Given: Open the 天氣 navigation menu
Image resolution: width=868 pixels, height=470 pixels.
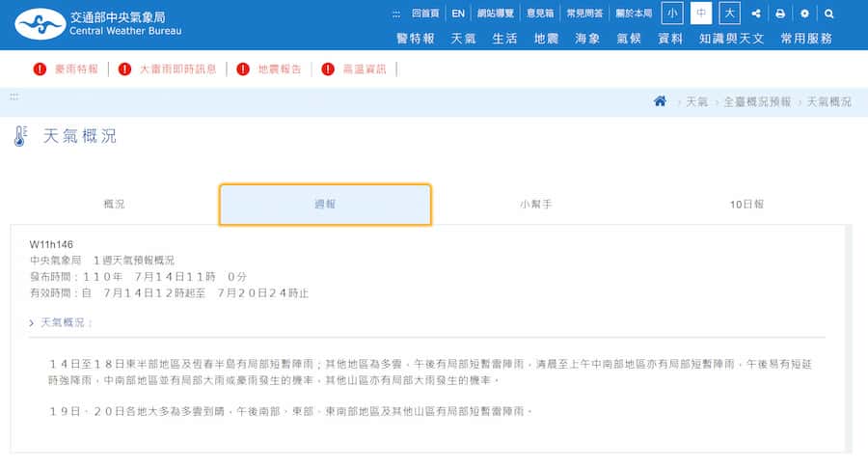Looking at the screenshot, I should tap(463, 39).
